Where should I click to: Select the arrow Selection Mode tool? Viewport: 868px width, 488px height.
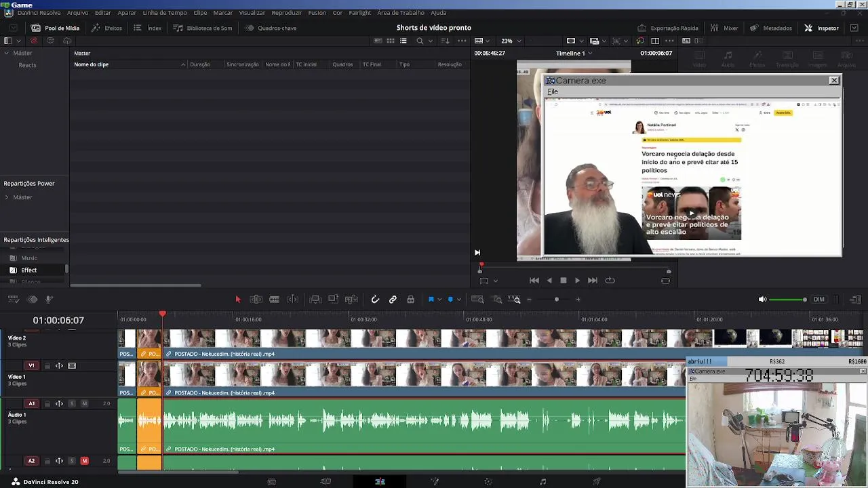pyautogui.click(x=238, y=300)
